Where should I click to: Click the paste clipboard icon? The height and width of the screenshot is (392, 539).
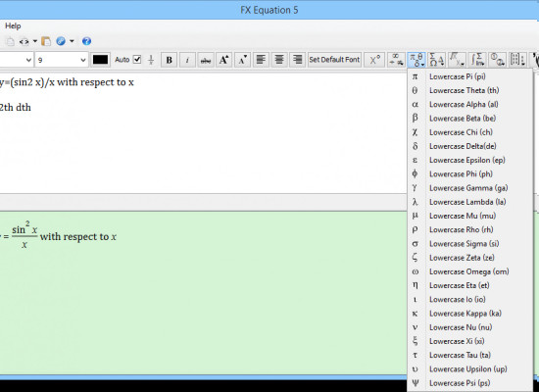(x=46, y=41)
